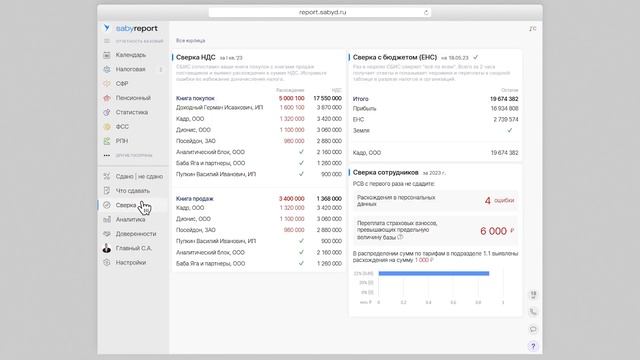Click the Земля row in Сверка с бюджетом
The image size is (640, 360).
pyautogui.click(x=436, y=131)
